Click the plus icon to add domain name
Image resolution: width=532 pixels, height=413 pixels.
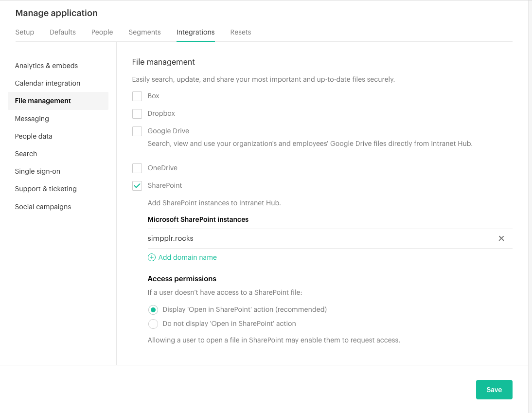151,257
